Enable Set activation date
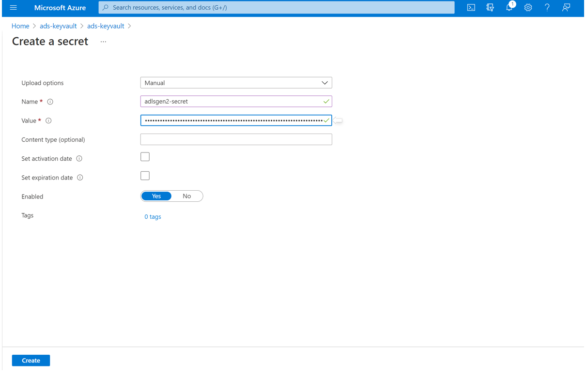The width and height of the screenshot is (587, 392). click(x=145, y=156)
